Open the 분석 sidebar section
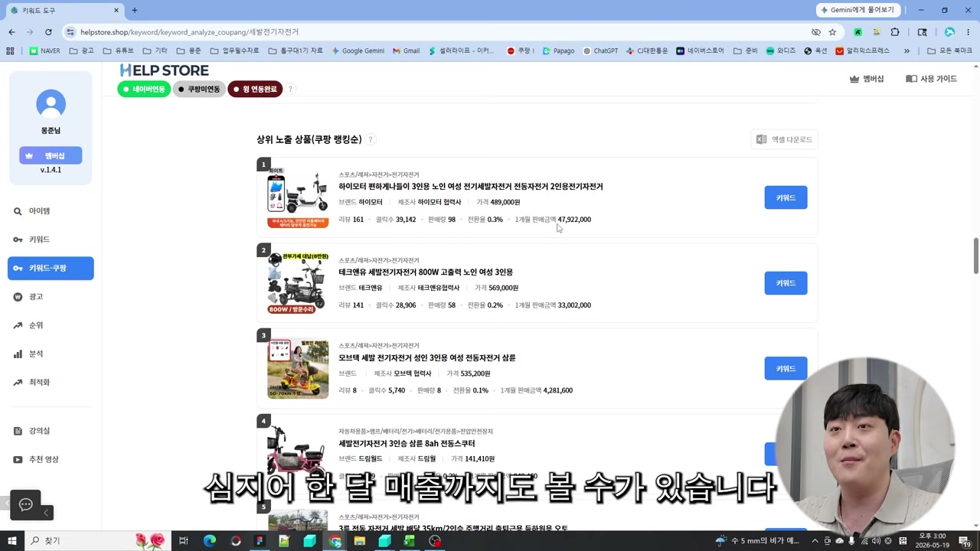The width and height of the screenshot is (980, 551). tap(51, 354)
